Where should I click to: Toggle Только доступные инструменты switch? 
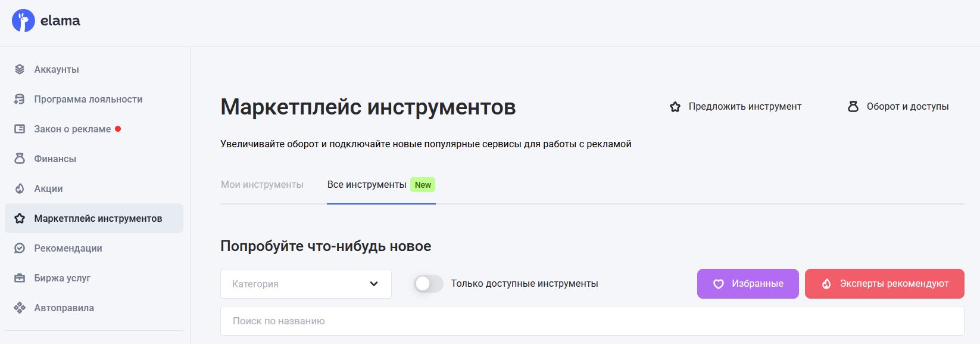(429, 284)
